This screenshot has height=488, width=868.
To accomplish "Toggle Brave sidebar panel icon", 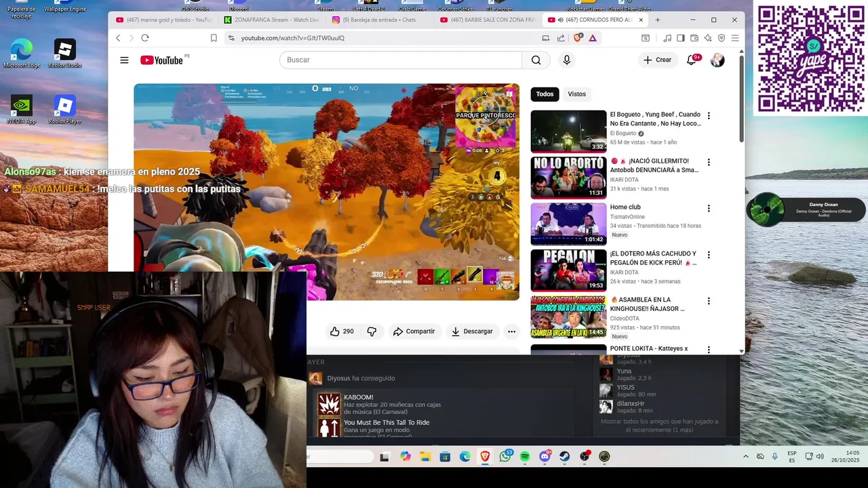I will tap(680, 38).
